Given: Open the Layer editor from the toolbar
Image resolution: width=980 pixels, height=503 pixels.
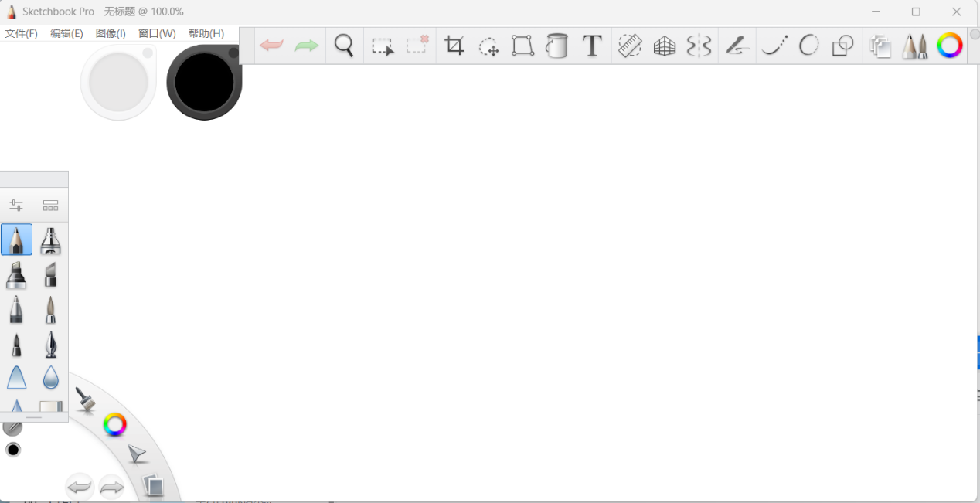Looking at the screenshot, I should pyautogui.click(x=880, y=46).
